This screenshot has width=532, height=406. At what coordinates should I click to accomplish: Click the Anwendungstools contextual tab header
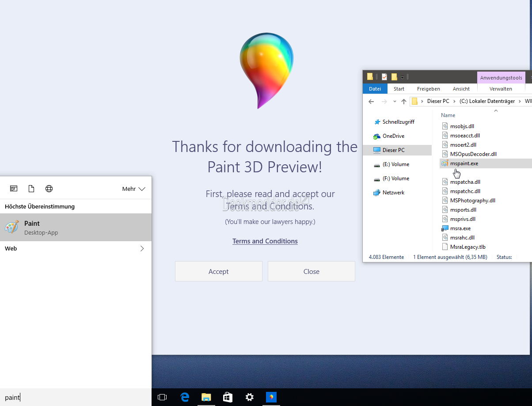(501, 78)
